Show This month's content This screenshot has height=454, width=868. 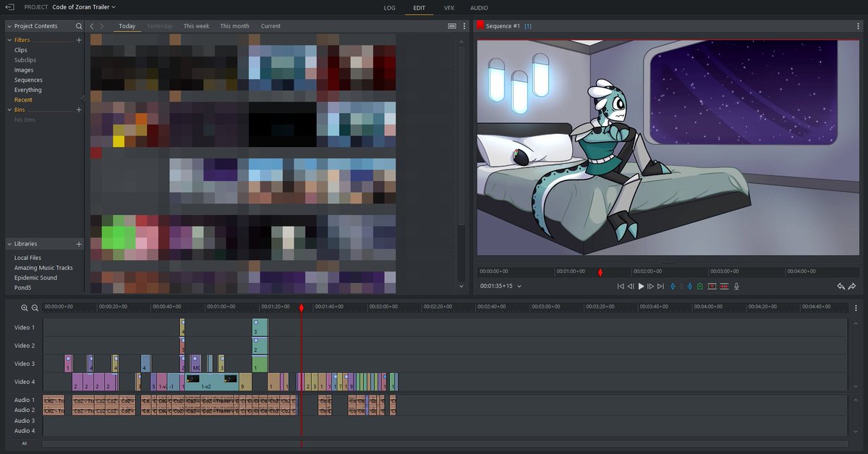click(x=234, y=26)
